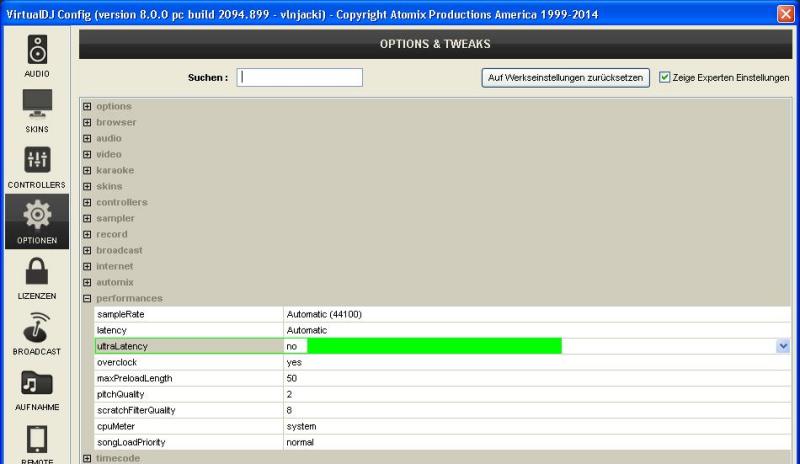
Task: Expand the options category
Action: click(x=87, y=106)
